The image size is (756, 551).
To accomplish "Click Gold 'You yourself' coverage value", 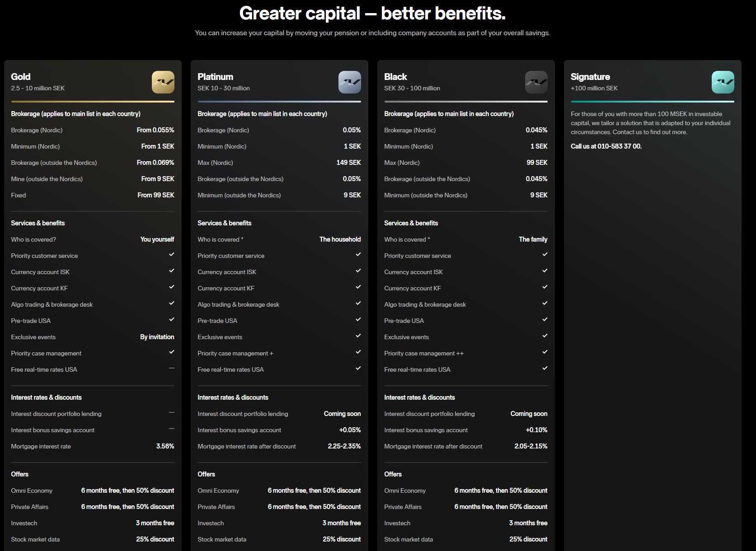I will tap(157, 239).
